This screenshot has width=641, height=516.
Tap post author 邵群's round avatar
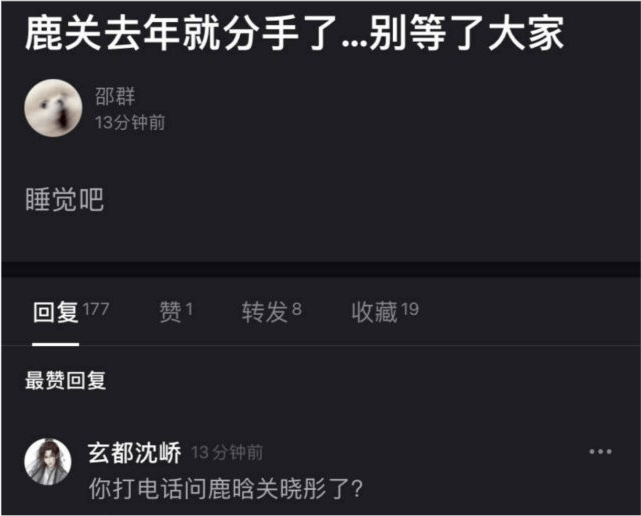pos(53,108)
